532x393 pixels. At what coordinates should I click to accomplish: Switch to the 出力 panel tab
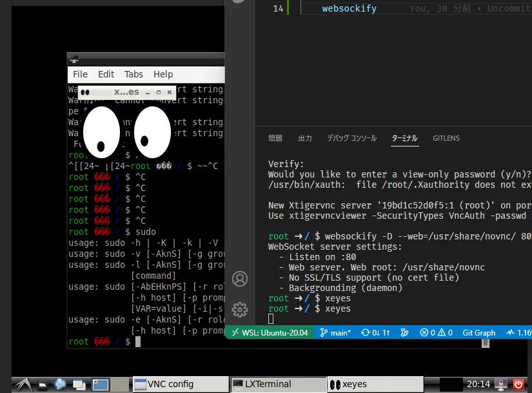305,138
